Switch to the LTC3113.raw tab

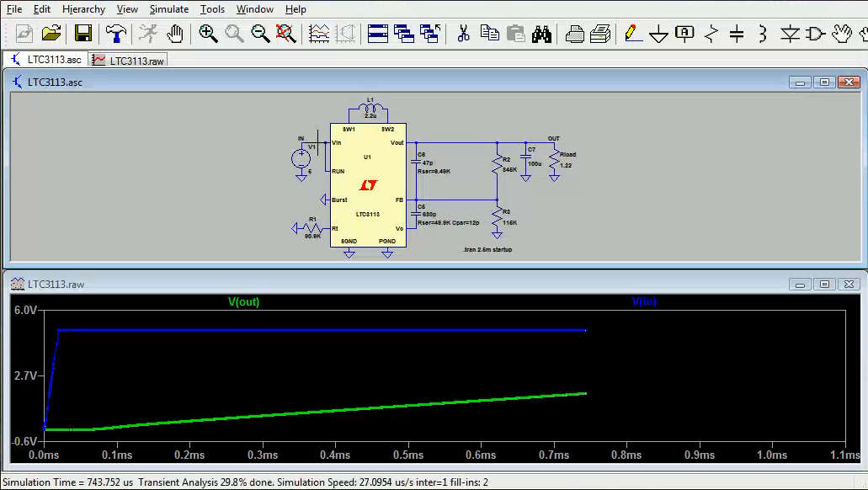coord(129,61)
